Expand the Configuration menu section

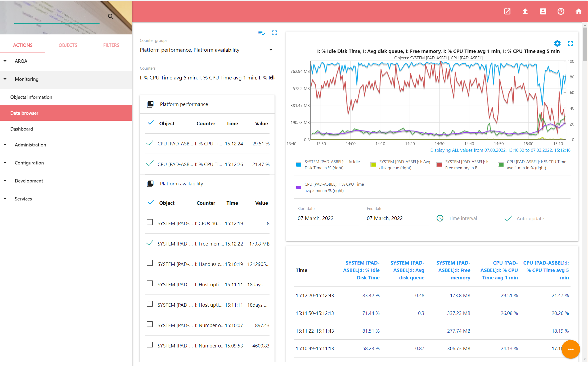(x=66, y=163)
